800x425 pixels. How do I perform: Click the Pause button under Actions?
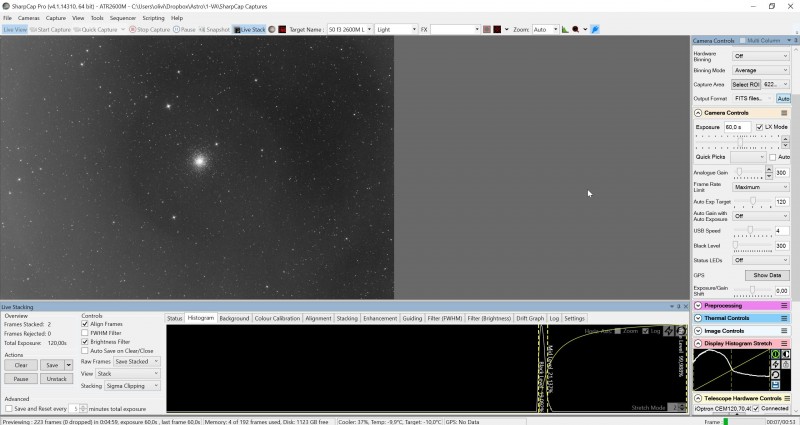(x=21, y=379)
